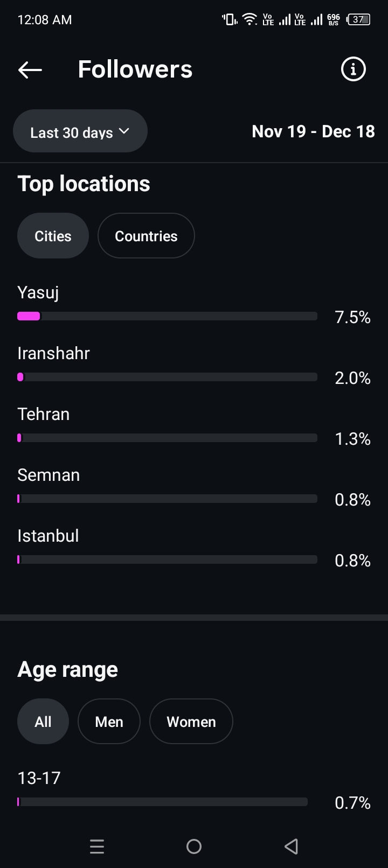Filter age range by Men
This screenshot has width=388, height=868.
[109, 722]
